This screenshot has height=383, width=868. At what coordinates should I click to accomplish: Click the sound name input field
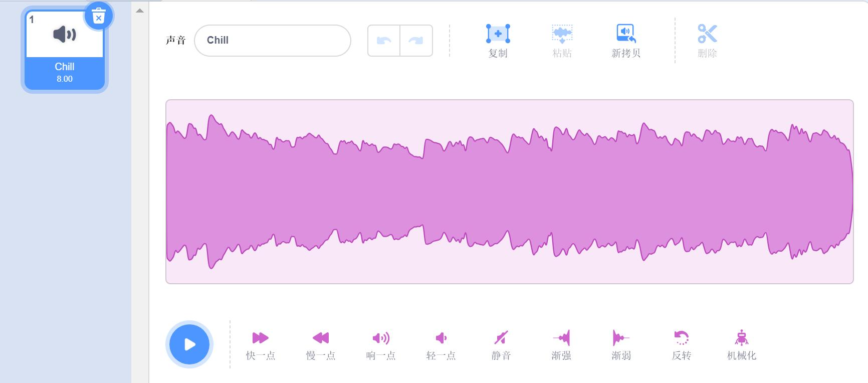(272, 40)
